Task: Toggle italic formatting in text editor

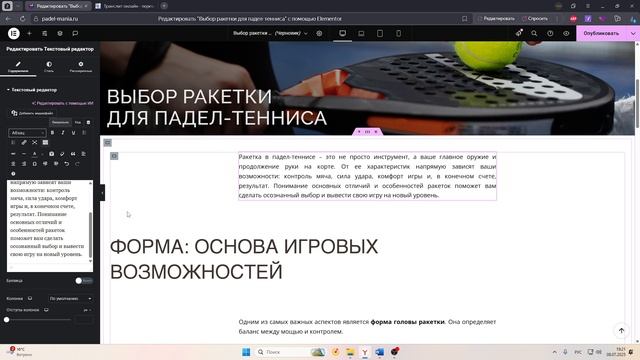Action: (63, 133)
